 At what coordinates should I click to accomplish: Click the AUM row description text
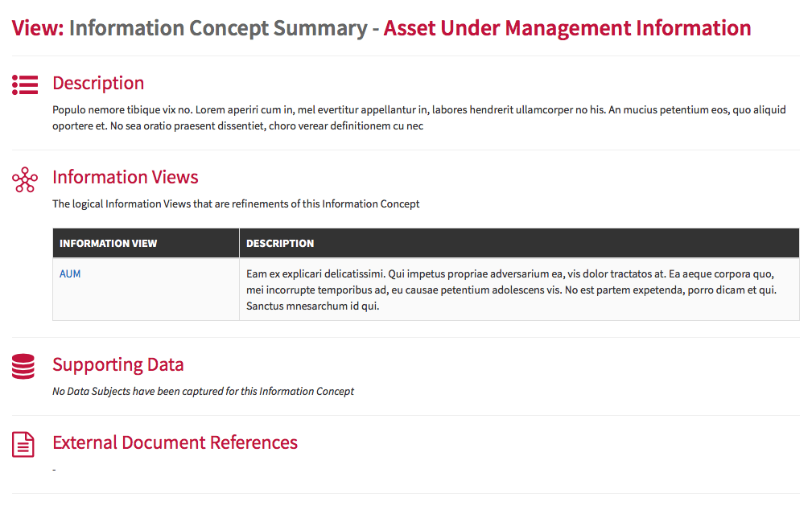(511, 290)
